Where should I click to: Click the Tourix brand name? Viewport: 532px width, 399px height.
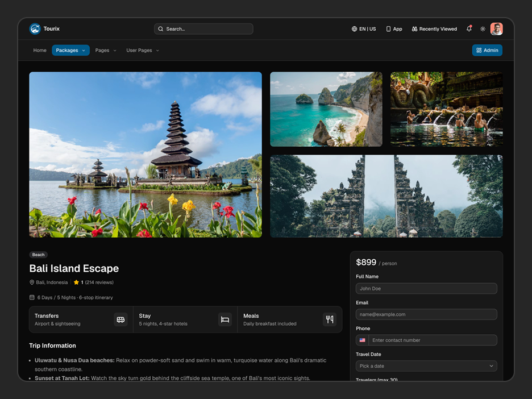point(52,29)
